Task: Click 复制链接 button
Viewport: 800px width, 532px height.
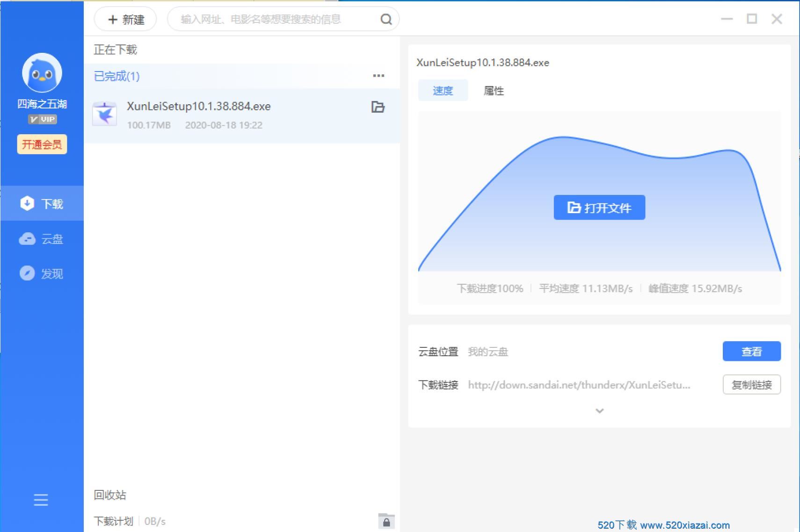Action: click(x=752, y=385)
